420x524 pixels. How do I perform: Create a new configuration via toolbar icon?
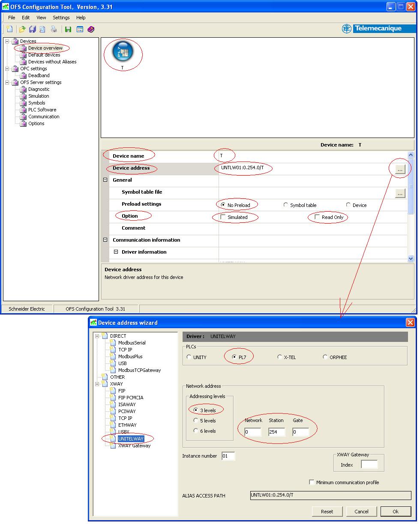pyautogui.click(x=9, y=29)
